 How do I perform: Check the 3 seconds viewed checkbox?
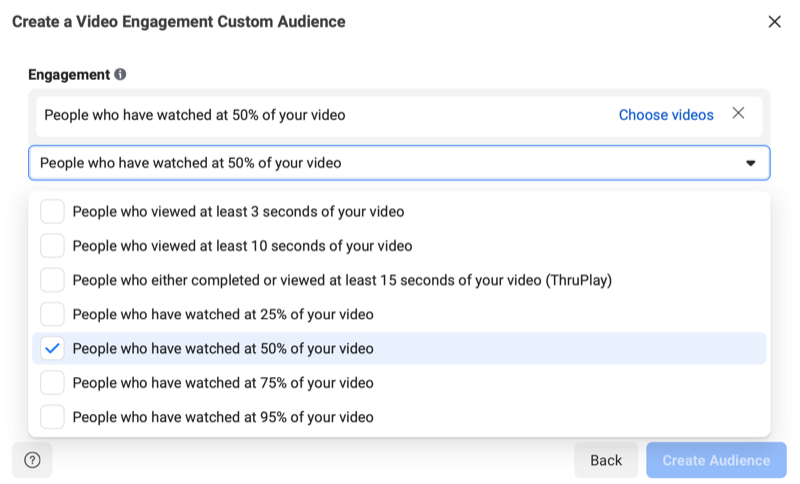click(52, 211)
